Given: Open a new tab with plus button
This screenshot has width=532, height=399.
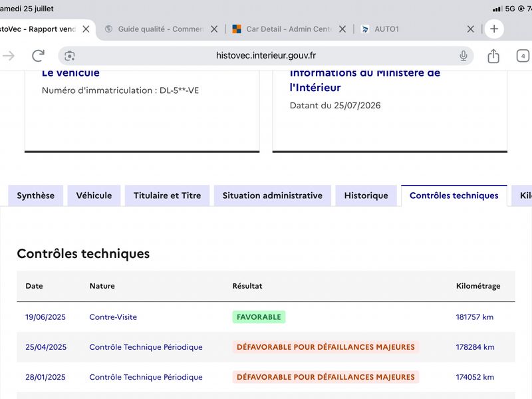Looking at the screenshot, I should tap(494, 29).
